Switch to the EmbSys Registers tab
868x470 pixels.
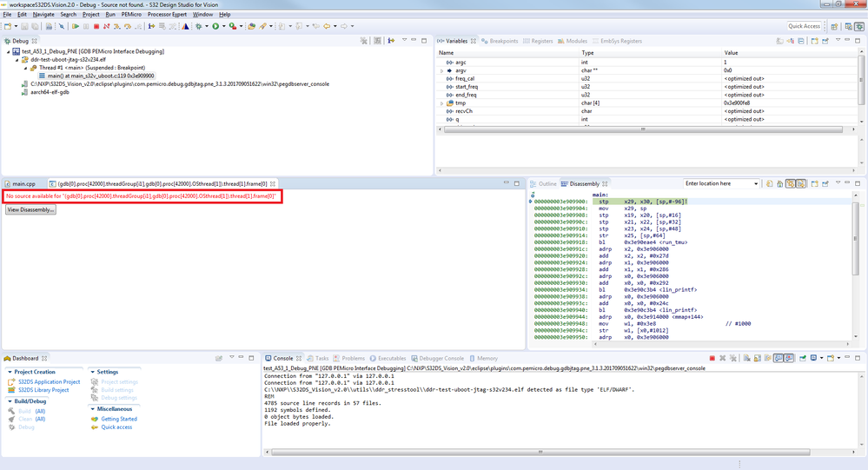coord(617,41)
